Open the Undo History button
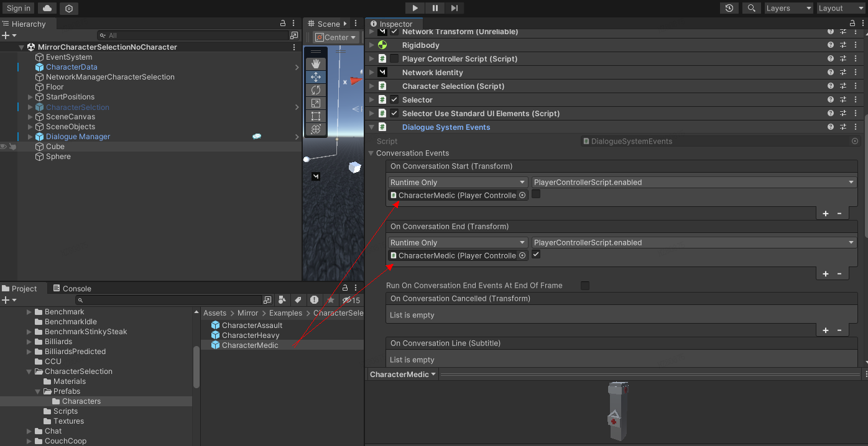 729,8
